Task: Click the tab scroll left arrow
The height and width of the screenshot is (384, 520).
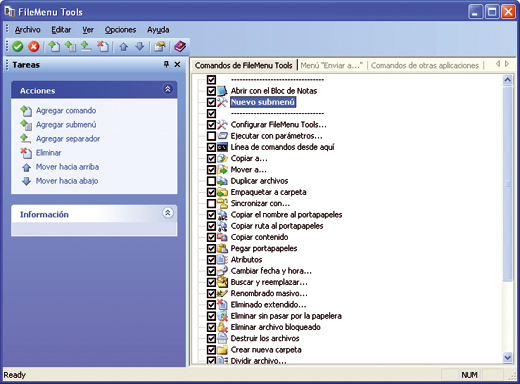Action: (498, 64)
